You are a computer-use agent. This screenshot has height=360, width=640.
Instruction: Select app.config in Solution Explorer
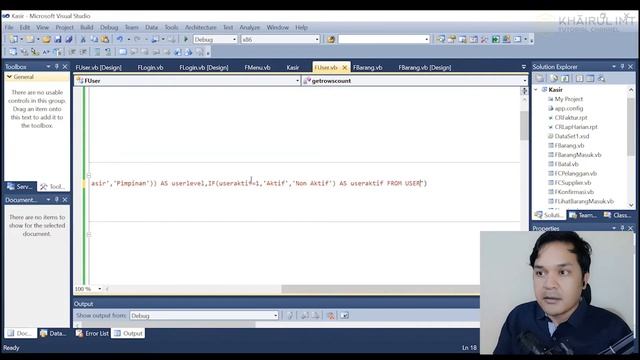[x=569, y=108]
